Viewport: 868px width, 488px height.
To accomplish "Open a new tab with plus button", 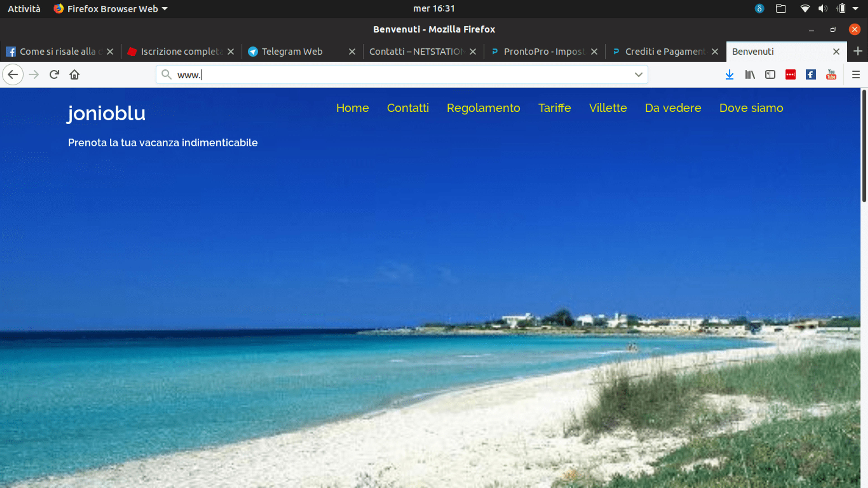I will click(858, 51).
